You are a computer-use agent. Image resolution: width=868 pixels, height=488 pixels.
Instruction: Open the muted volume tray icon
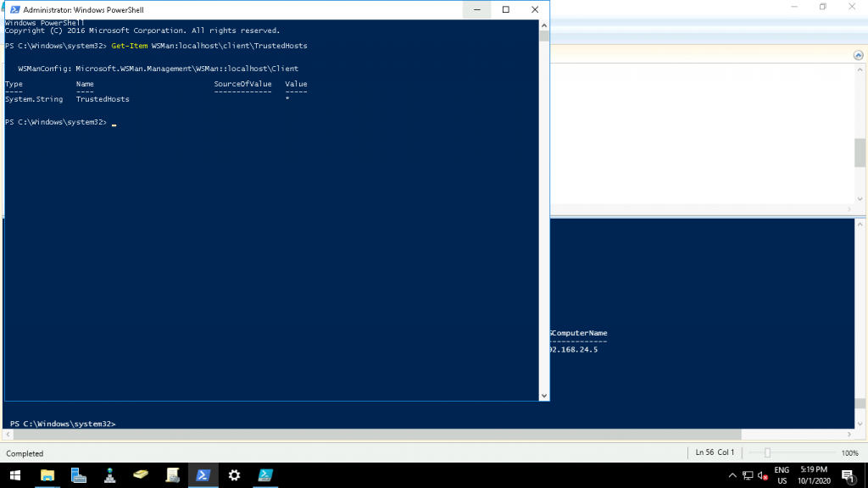point(763,475)
